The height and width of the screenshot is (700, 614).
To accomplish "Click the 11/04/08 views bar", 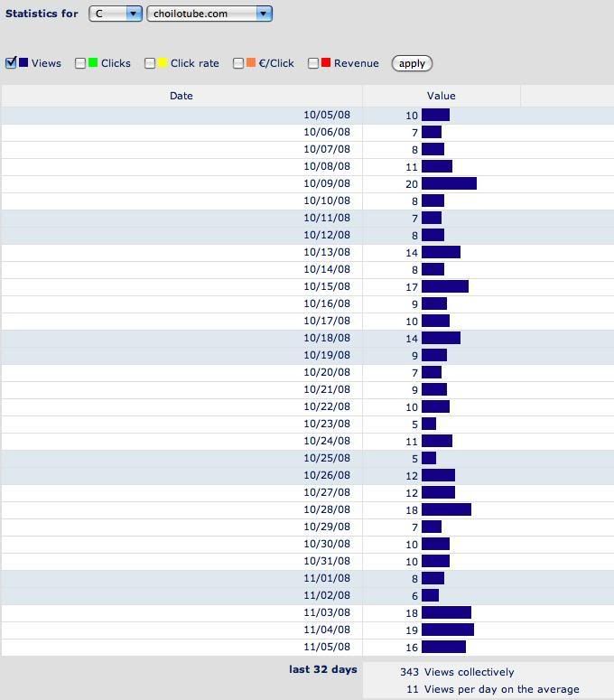I will click(447, 630).
